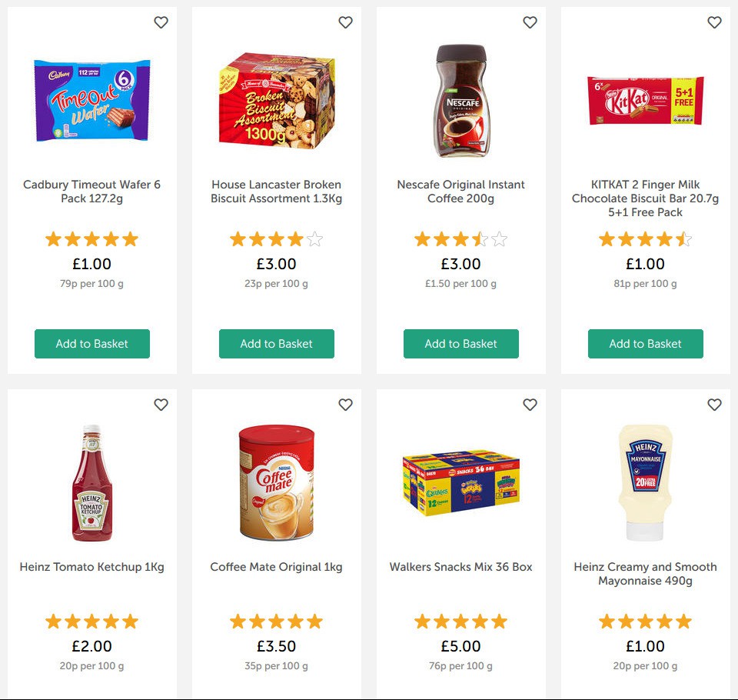Favourite the Cadbury Timeout Wafer product

tap(161, 22)
